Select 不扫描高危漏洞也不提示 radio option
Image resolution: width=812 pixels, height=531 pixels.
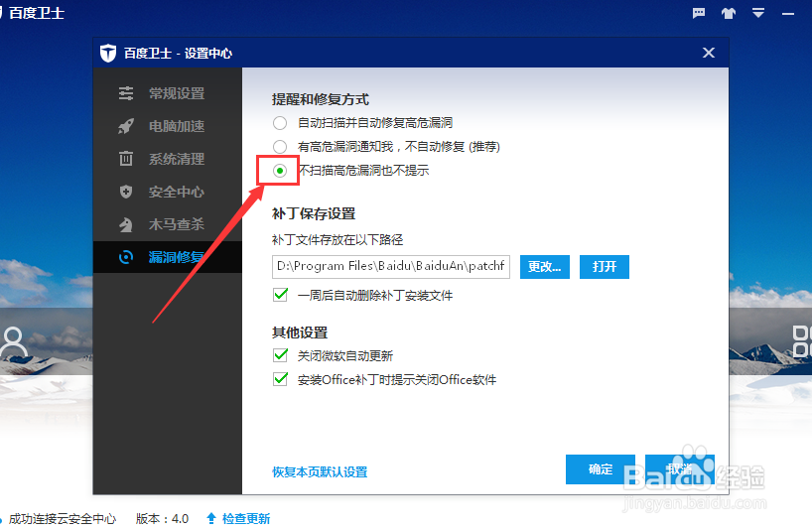coord(280,171)
